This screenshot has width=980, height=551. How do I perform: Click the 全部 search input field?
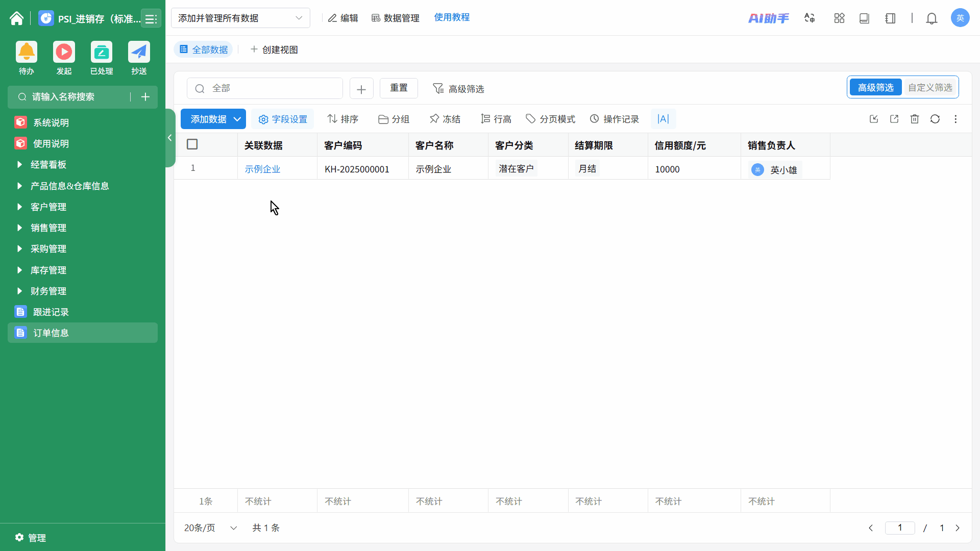tap(265, 88)
